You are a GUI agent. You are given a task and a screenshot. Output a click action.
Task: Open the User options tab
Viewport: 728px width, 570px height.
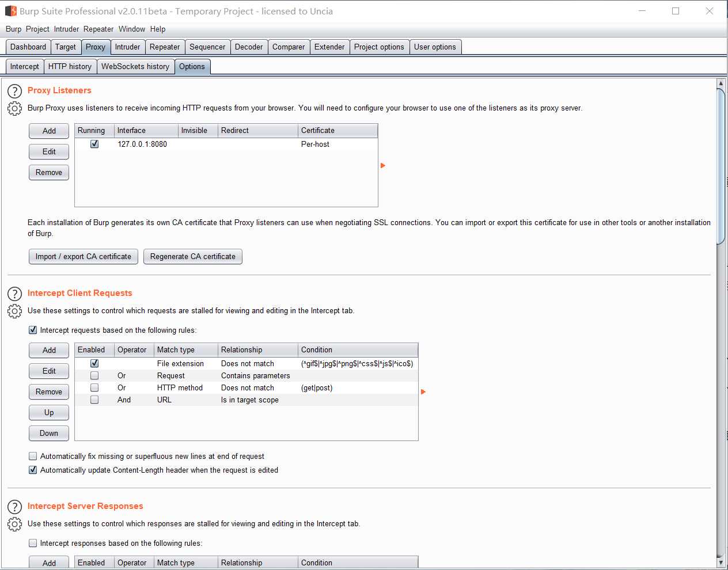tap(435, 47)
